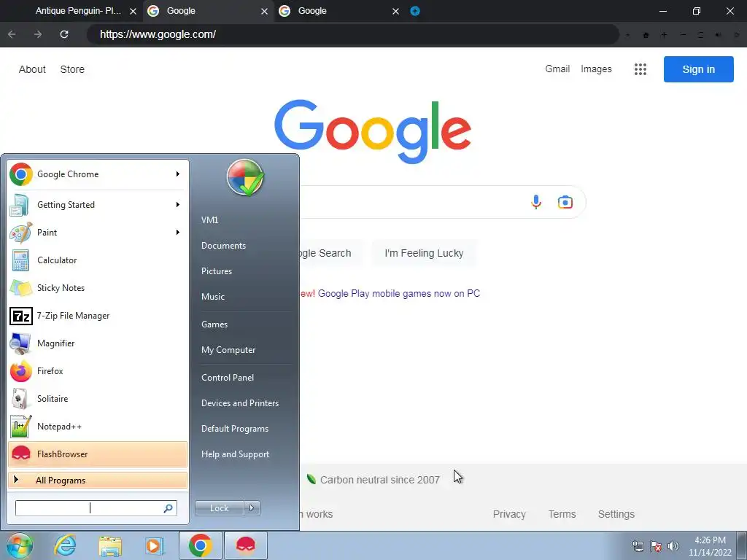Open Sticky Notes from the Start menu
Viewport: 747px width, 560px height.
[x=98, y=287]
